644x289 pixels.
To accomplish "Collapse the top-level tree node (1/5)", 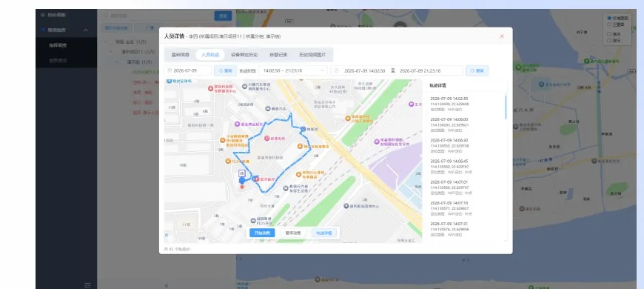I will (105, 41).
